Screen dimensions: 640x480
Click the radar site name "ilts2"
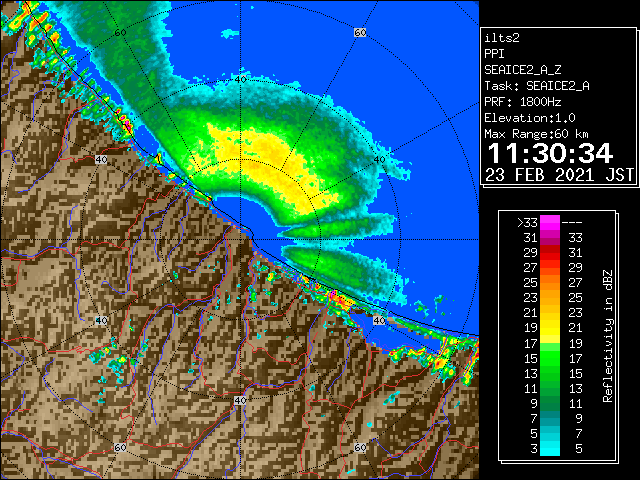click(502, 38)
